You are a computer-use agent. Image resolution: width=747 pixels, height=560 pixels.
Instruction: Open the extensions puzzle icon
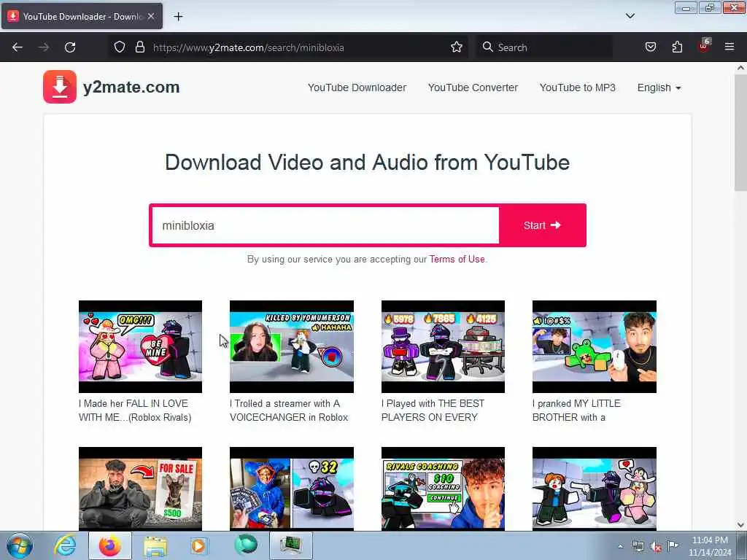[x=677, y=47]
